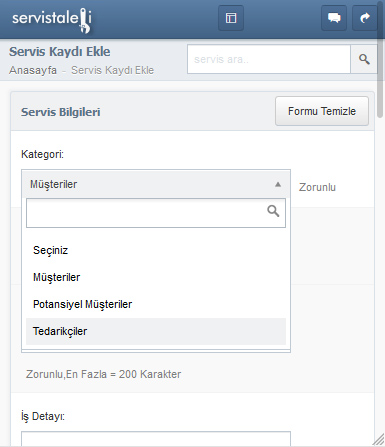The width and height of the screenshot is (385, 447).
Task: Click the 'İş Detayı:' label
Action: [43, 416]
